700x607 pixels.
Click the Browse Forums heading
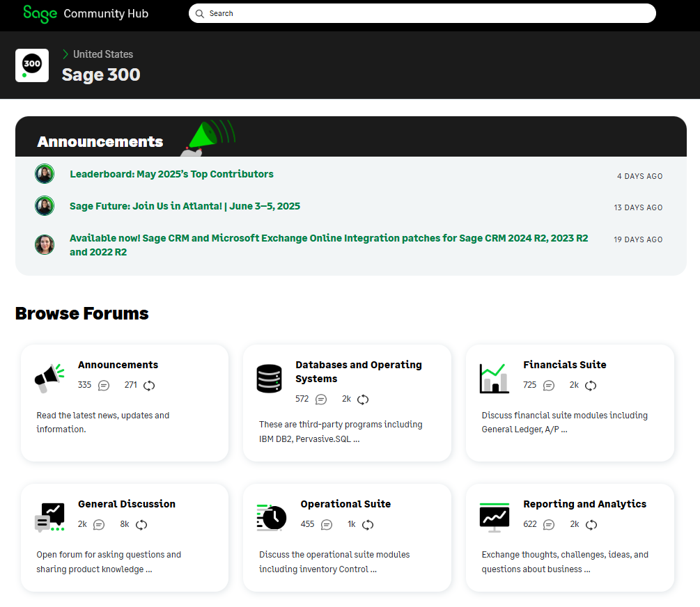(x=81, y=313)
